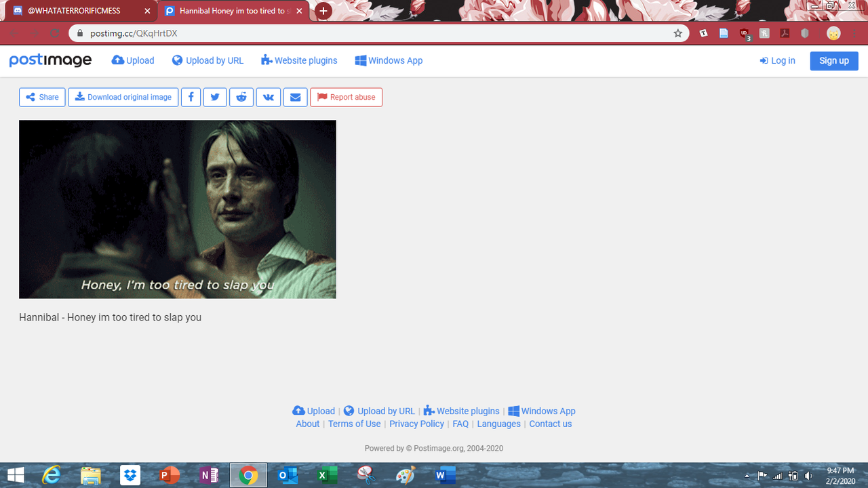Open the Chrome three-dot menu
868x488 pixels.
(x=854, y=33)
